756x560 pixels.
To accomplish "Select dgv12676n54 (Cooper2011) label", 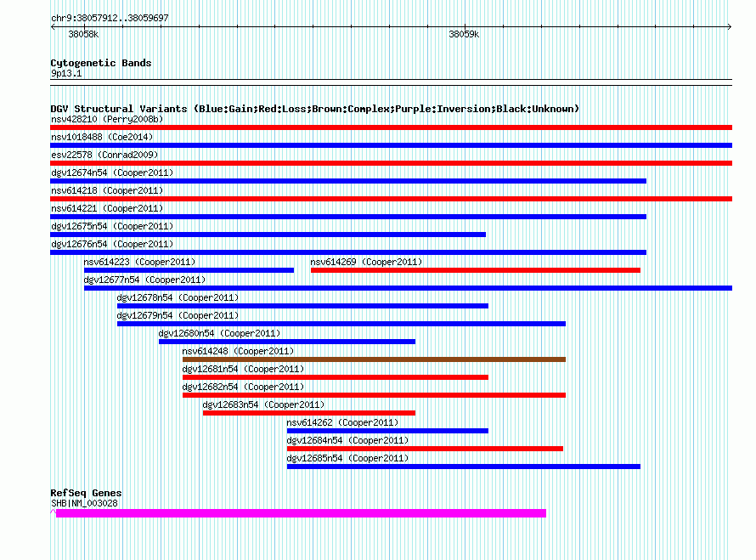I will (x=112, y=244).
